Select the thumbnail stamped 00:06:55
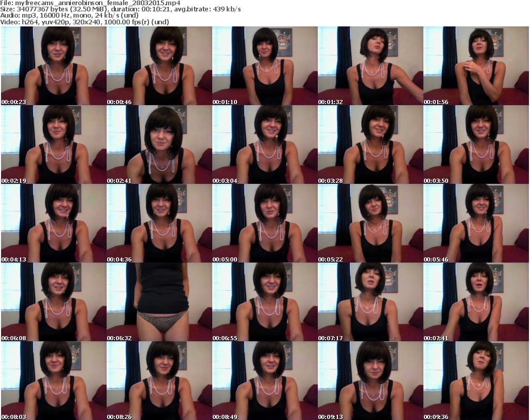 click(264, 302)
